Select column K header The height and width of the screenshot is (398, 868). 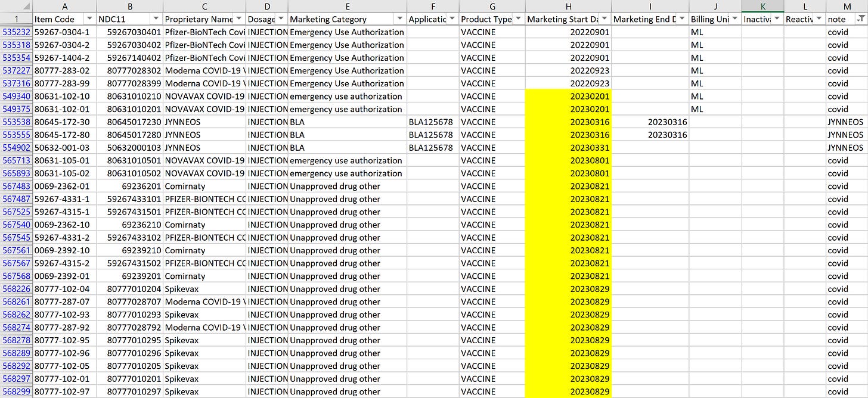click(763, 6)
